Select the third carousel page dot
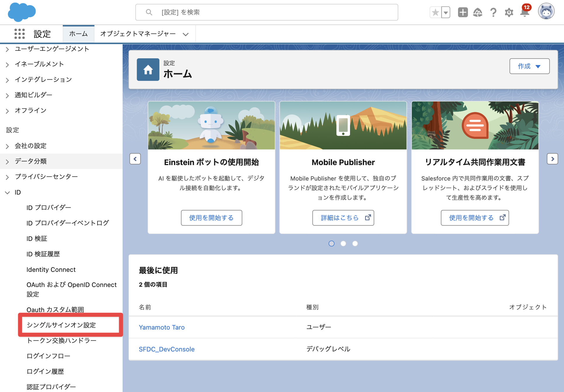 pyautogui.click(x=355, y=244)
